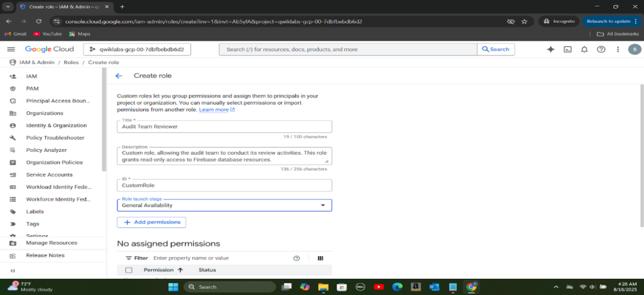Viewport: 644px width, 295px height.
Task: Activate Cloud Shell terminal icon
Action: [567, 50]
